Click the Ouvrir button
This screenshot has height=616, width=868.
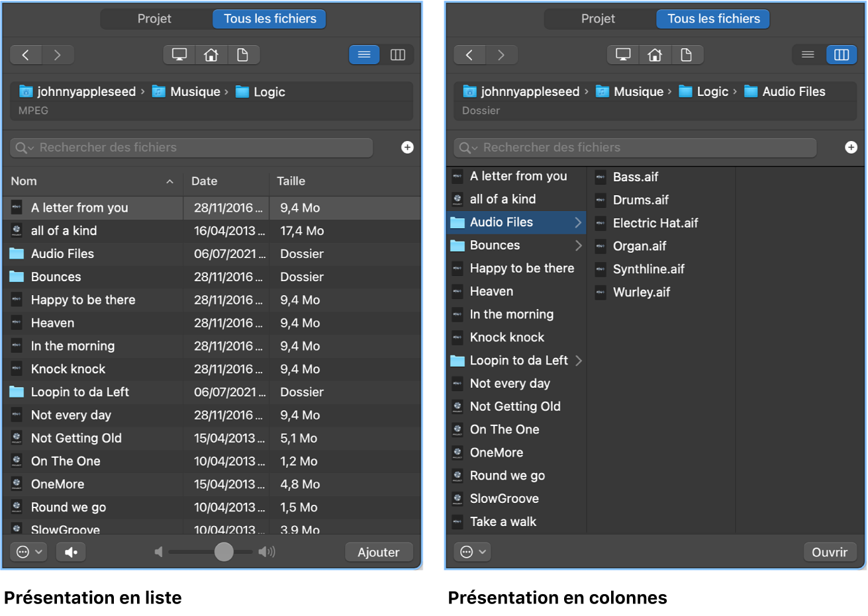point(829,552)
